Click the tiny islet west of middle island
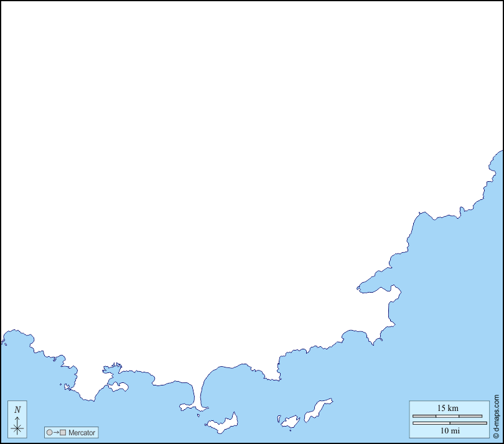The height and width of the screenshot is (444, 504). pos(278,418)
